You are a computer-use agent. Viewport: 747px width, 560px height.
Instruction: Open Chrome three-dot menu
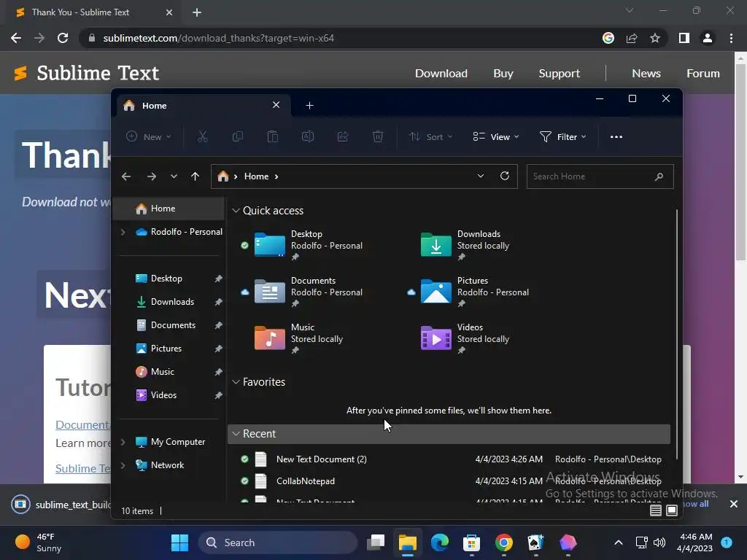point(731,38)
